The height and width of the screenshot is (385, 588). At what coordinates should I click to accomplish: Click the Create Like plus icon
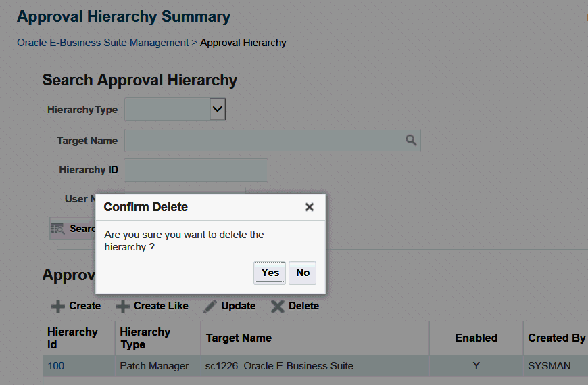(x=122, y=307)
